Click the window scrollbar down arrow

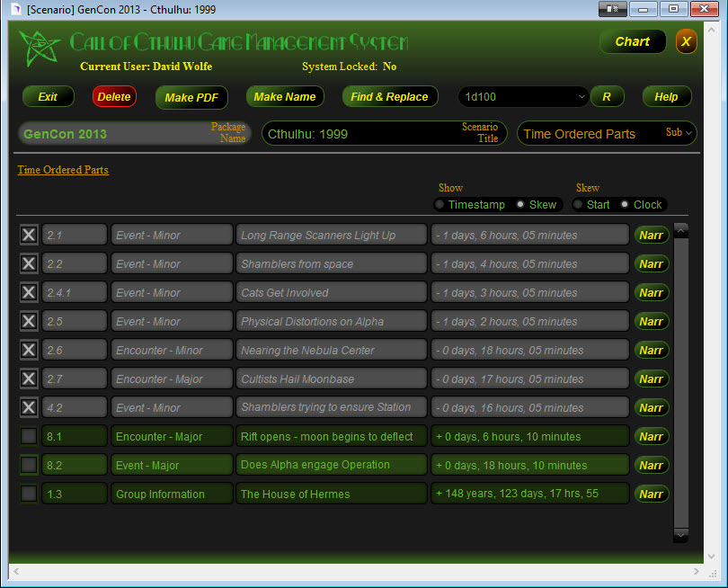point(711,556)
